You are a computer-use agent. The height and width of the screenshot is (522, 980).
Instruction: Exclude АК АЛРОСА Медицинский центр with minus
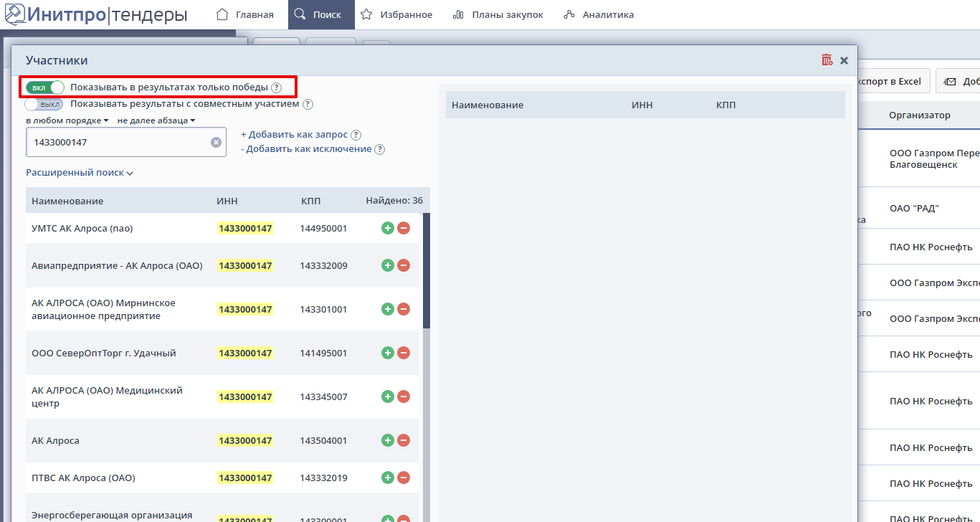[404, 397]
